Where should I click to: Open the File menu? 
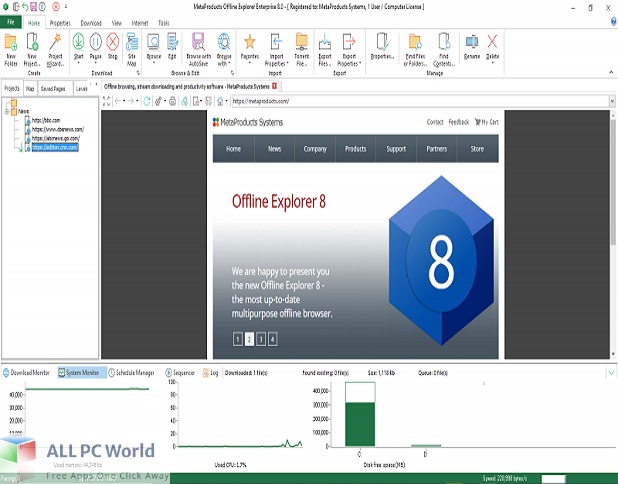[x=11, y=22]
